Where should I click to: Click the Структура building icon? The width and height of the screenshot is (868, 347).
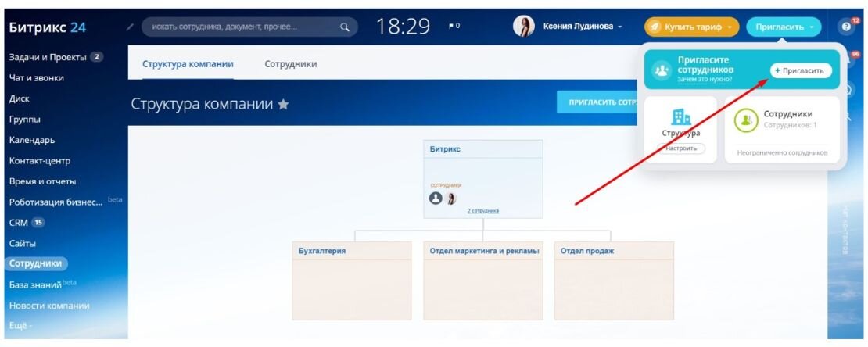[681, 116]
